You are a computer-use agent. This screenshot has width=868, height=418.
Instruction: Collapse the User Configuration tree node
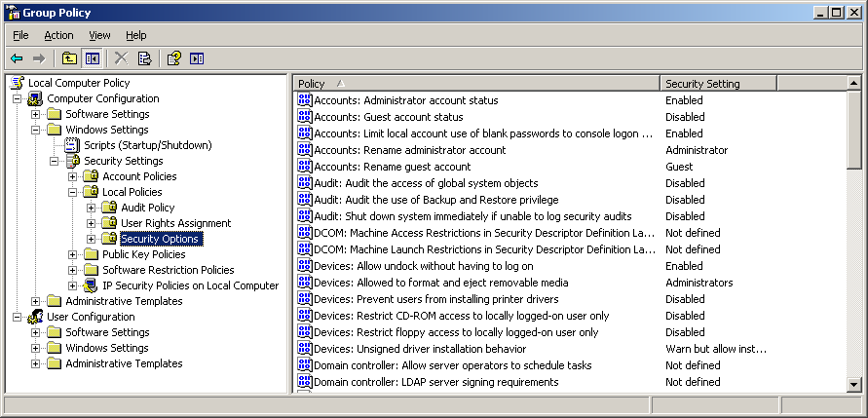18,317
